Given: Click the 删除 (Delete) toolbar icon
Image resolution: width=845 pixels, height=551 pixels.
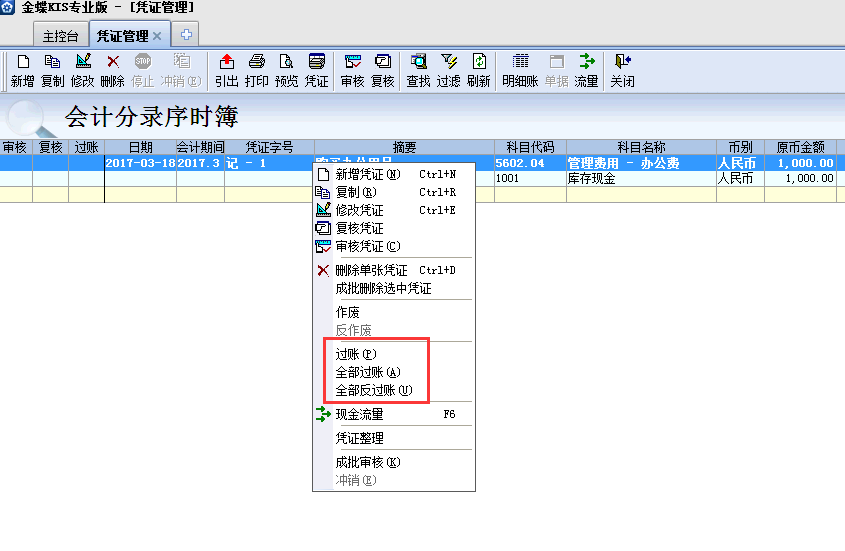Looking at the screenshot, I should [112, 69].
